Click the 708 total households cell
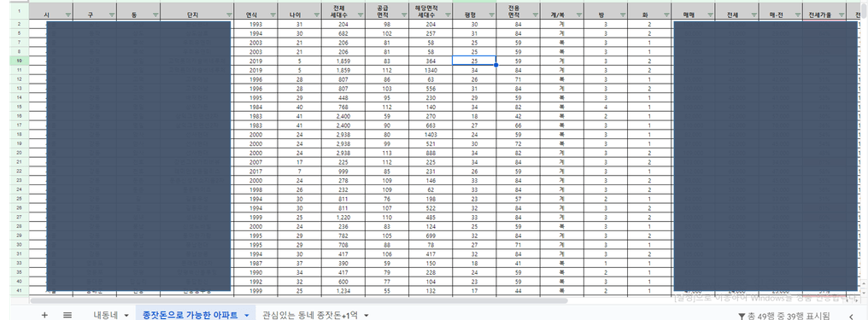Viewport: 868px width, 320px height. (x=343, y=245)
